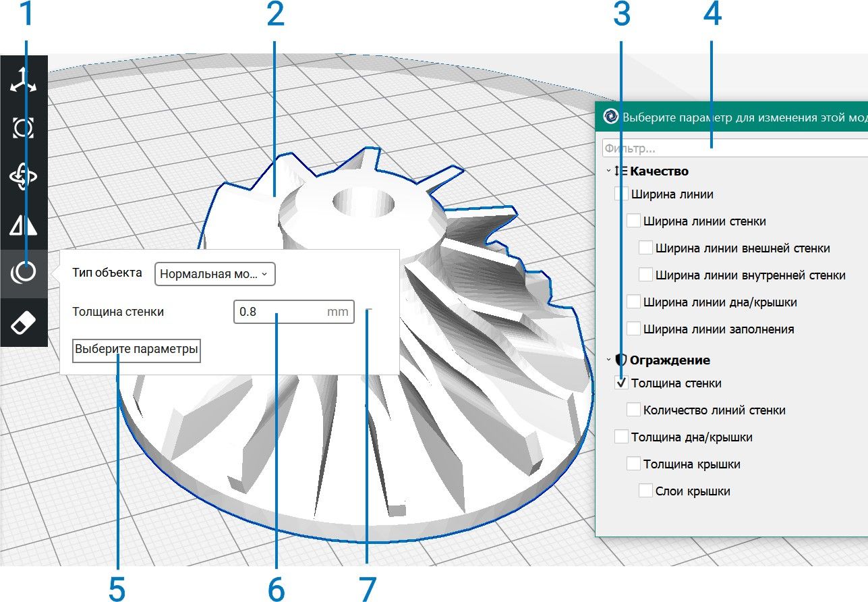The height and width of the screenshot is (602, 868).
Task: Collapse the Ограждение category
Action: [608, 360]
